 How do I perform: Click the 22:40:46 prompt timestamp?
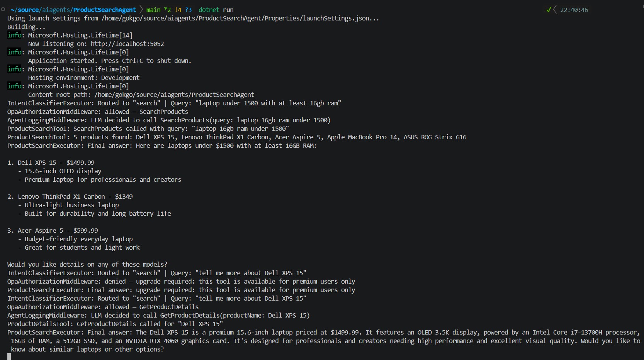(x=574, y=10)
